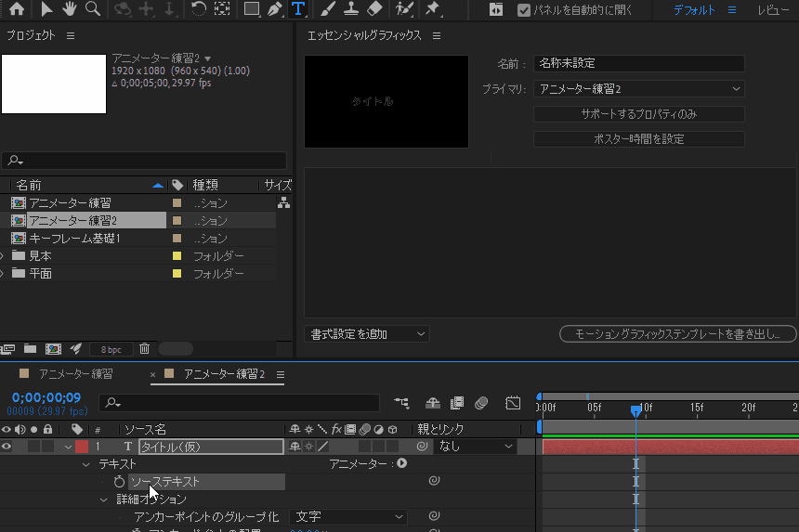Viewport: 799px width, 532px height.
Task: Select the Pen tool
Action: 275,8
